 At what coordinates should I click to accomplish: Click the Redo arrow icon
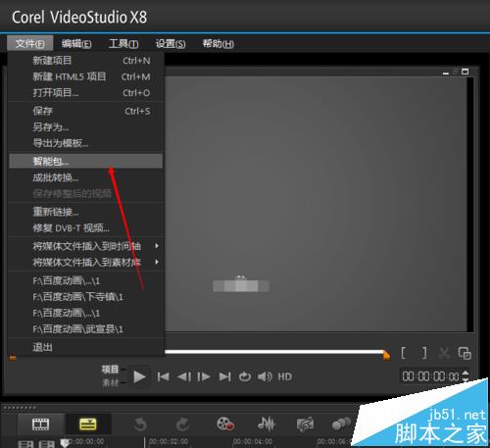pyautogui.click(x=182, y=424)
